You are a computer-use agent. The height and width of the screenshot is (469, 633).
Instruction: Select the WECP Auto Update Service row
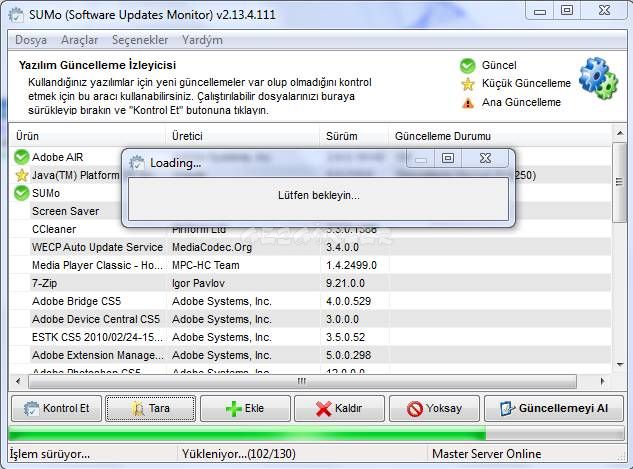pyautogui.click(x=310, y=247)
